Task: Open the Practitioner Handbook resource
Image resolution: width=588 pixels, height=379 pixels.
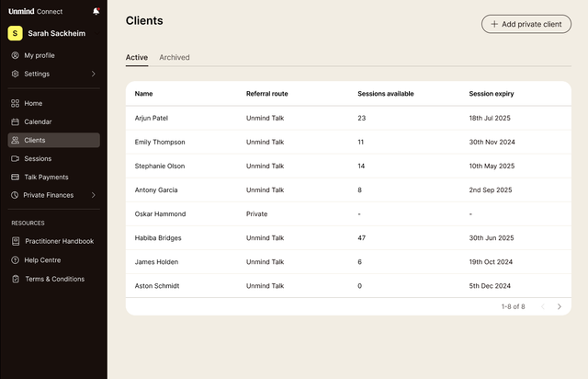Action: pos(59,241)
